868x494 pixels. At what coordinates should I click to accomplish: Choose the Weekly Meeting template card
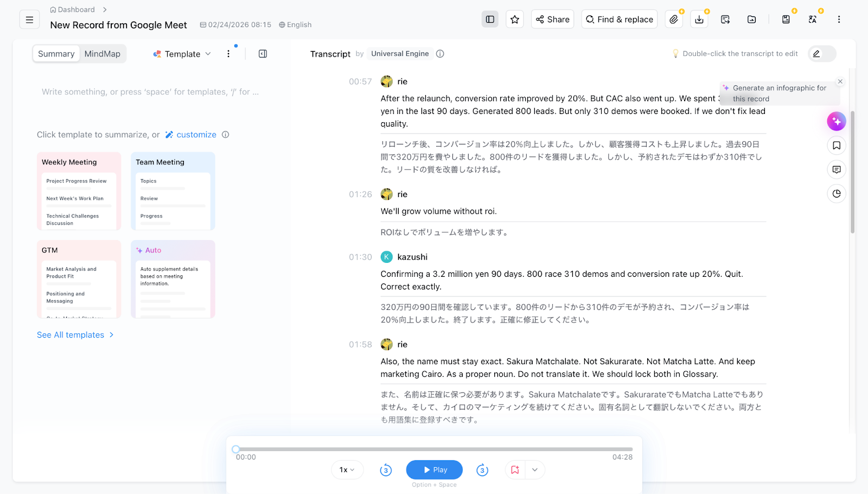[x=79, y=191]
